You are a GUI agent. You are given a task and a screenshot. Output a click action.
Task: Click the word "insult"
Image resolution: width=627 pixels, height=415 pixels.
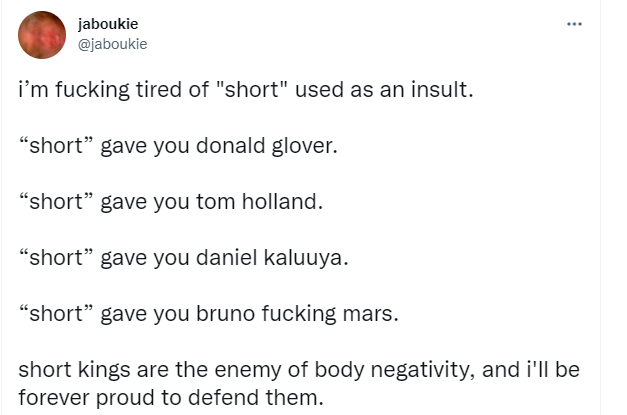(436, 92)
